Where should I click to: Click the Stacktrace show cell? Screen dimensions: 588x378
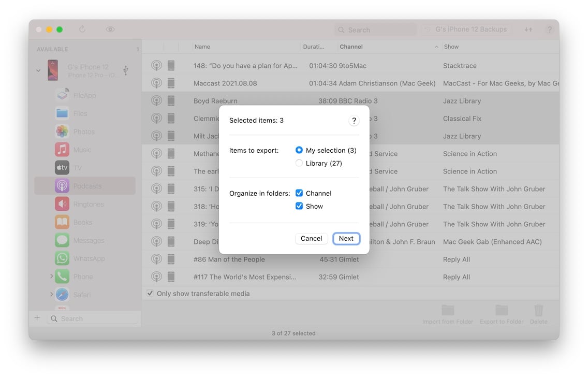[x=460, y=66]
